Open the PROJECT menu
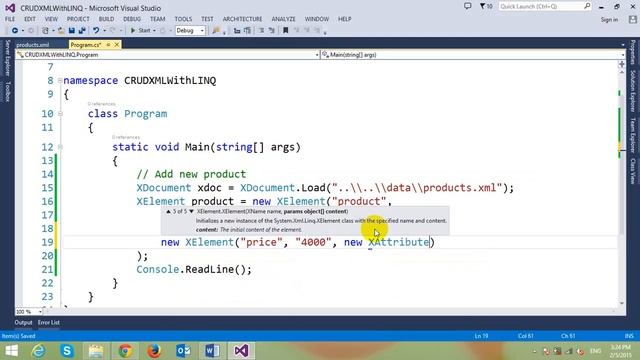 pyautogui.click(x=78, y=19)
